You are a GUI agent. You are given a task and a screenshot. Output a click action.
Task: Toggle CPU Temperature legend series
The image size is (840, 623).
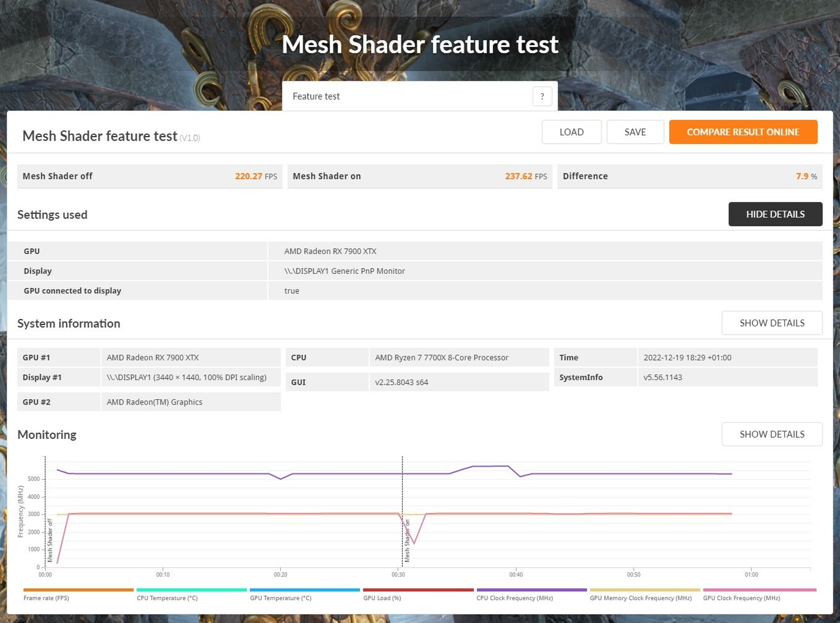191,595
